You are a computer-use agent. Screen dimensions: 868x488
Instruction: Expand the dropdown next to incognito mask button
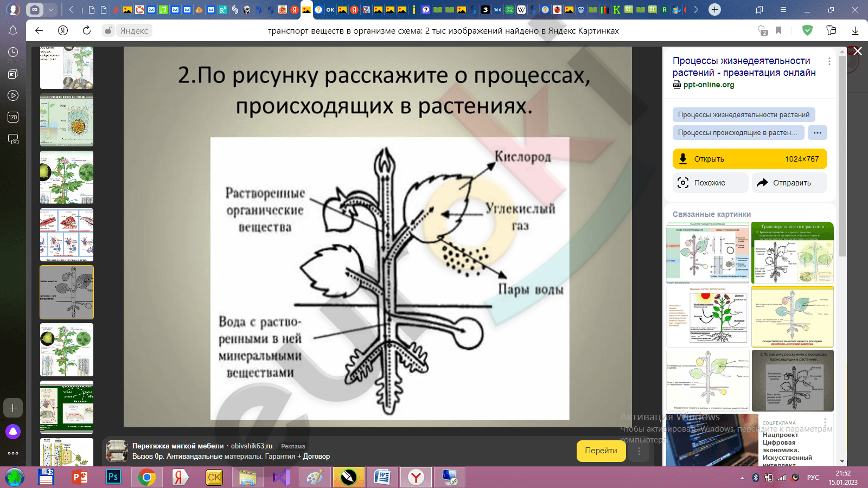(50, 10)
